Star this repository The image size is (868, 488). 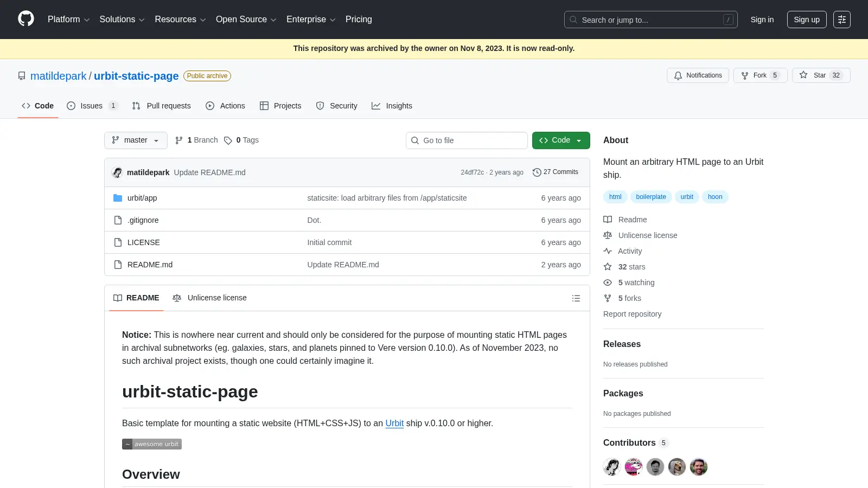[x=821, y=75]
